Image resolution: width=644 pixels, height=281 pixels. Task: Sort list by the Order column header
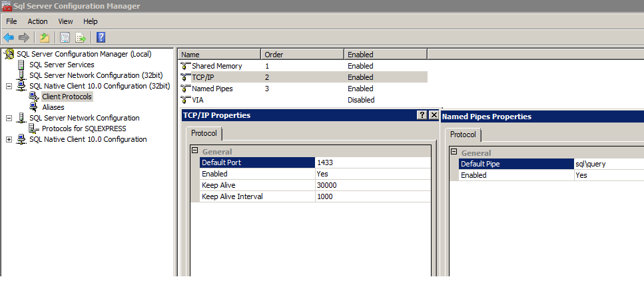(302, 54)
